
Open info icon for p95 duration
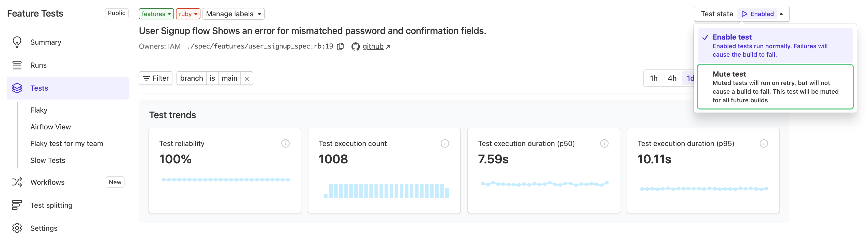pyautogui.click(x=763, y=144)
